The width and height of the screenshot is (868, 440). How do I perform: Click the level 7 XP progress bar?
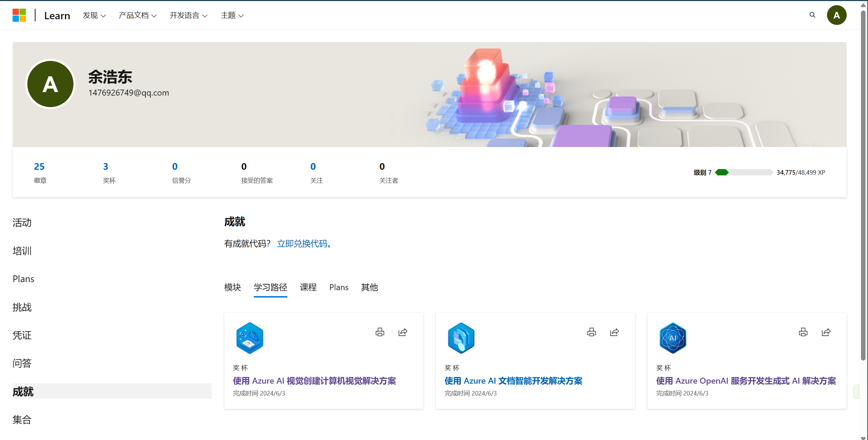744,172
